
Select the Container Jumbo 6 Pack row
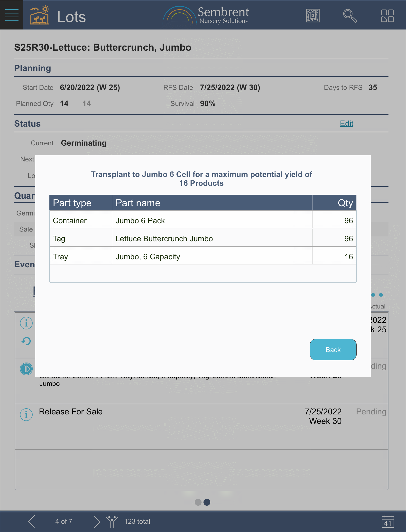coord(203,221)
